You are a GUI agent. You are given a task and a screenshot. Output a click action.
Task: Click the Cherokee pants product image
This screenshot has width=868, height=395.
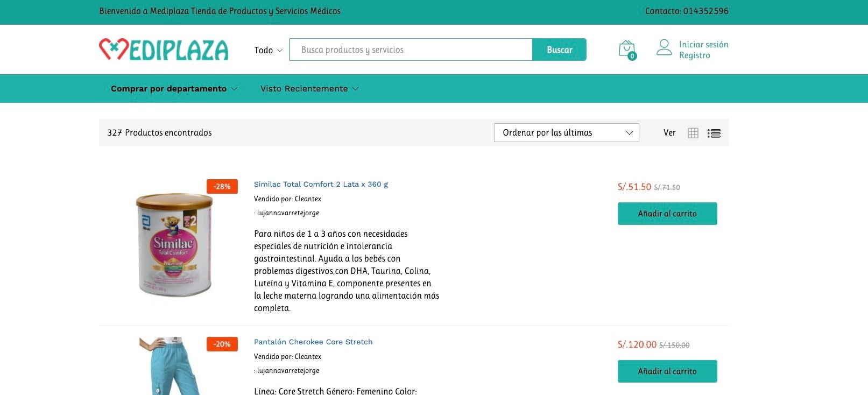(170, 366)
